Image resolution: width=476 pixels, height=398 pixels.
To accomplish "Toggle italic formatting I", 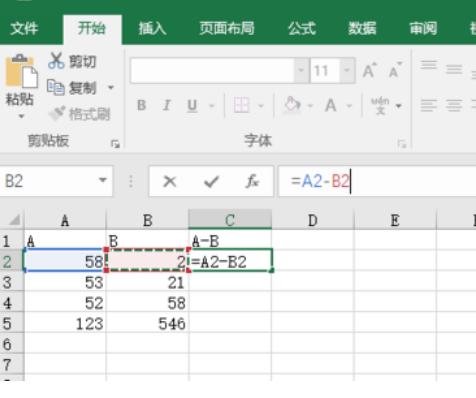I will [x=167, y=105].
